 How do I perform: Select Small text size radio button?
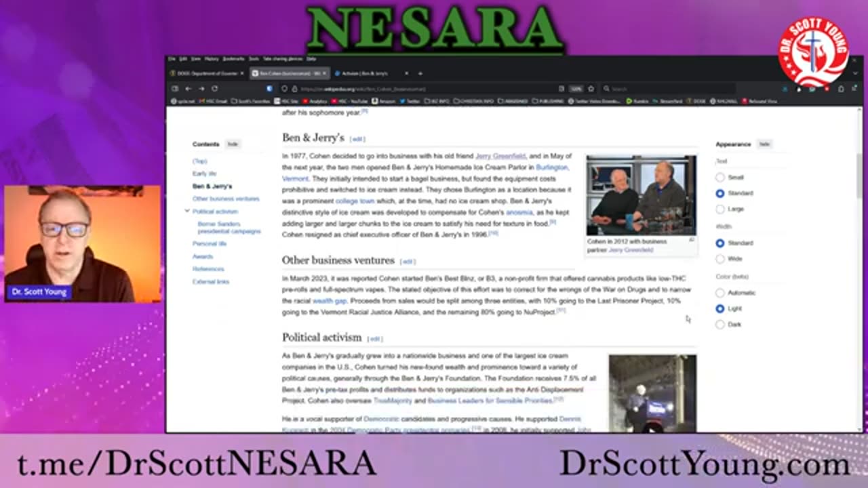click(720, 178)
